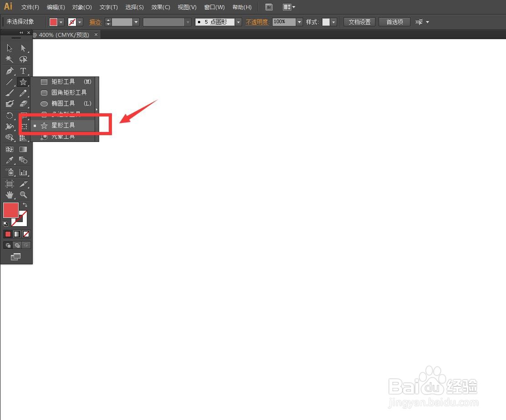The image size is (506, 420).
Task: Expand the stroke weight dropdown
Action: pos(136,22)
